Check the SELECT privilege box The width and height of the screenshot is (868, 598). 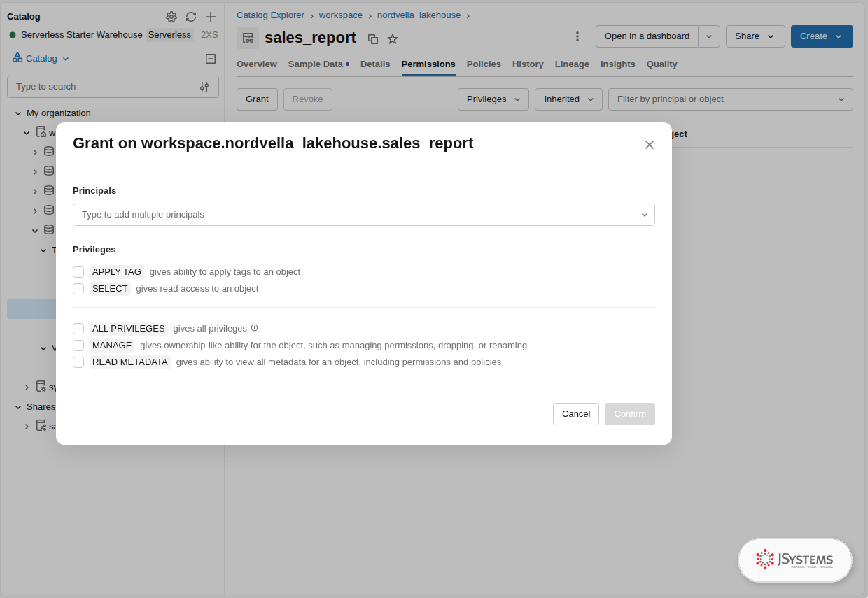tap(78, 289)
